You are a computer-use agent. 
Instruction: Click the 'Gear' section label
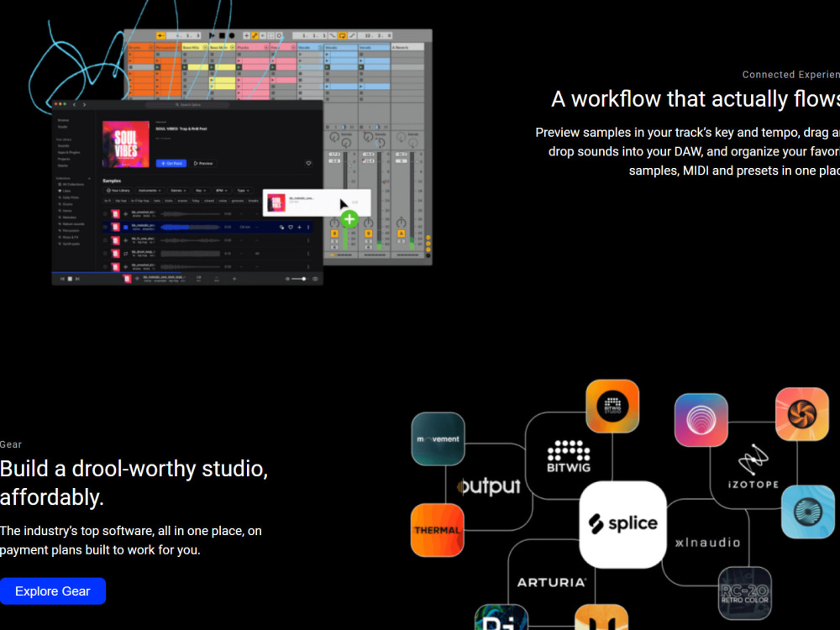point(11,444)
